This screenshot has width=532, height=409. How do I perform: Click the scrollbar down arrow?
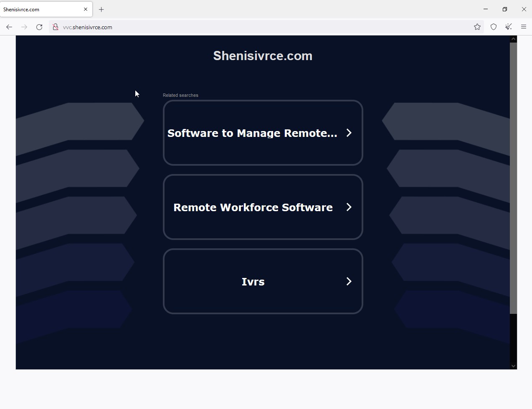tap(513, 366)
